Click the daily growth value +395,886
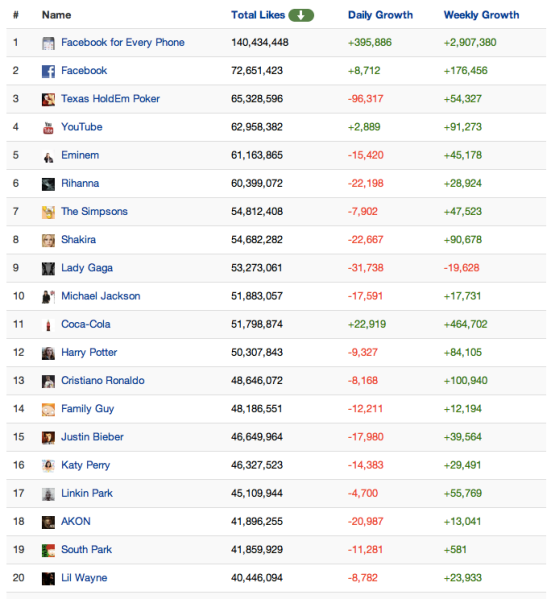The width and height of the screenshot is (551, 599). tap(370, 42)
